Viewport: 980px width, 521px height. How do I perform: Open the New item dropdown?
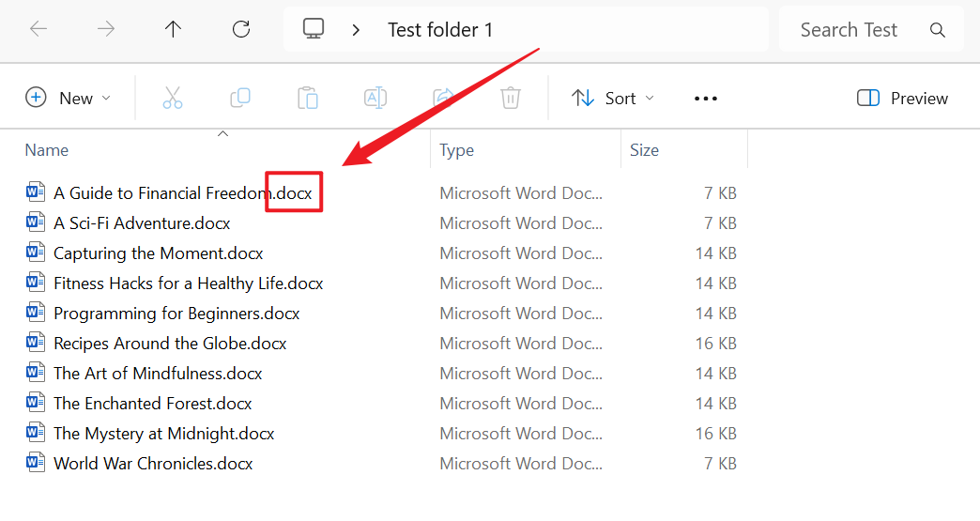[x=69, y=98]
